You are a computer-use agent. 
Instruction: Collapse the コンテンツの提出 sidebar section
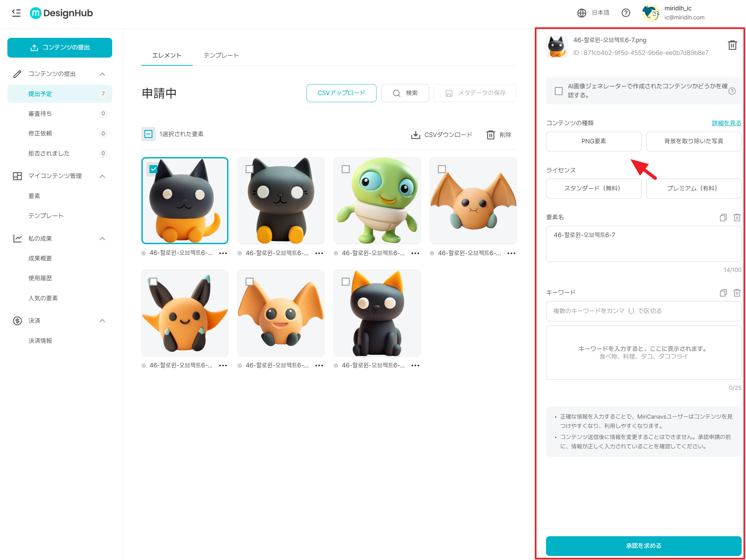pos(103,73)
